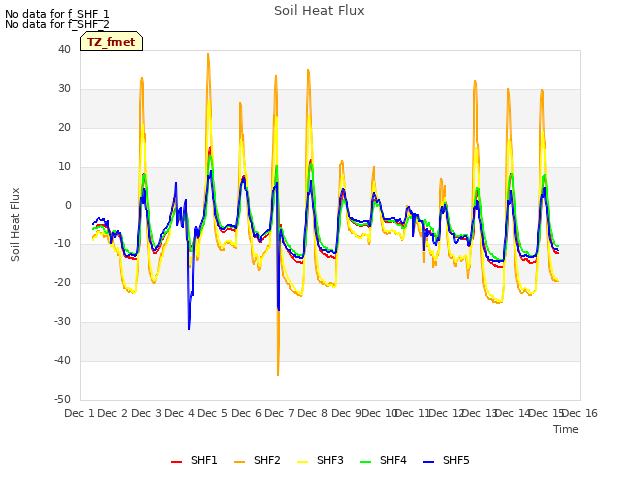The width and height of the screenshot is (640, 480).
Task: Click the Dec 6 x-axis tick label
Action: tap(246, 413)
